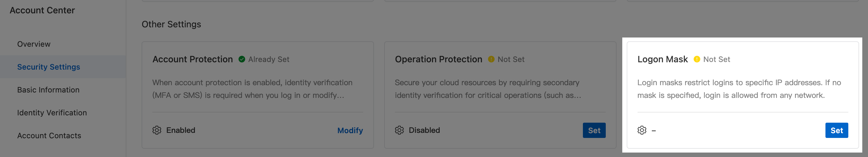868x157 pixels.
Task: Click Logon Mask card title
Action: pyautogui.click(x=663, y=59)
